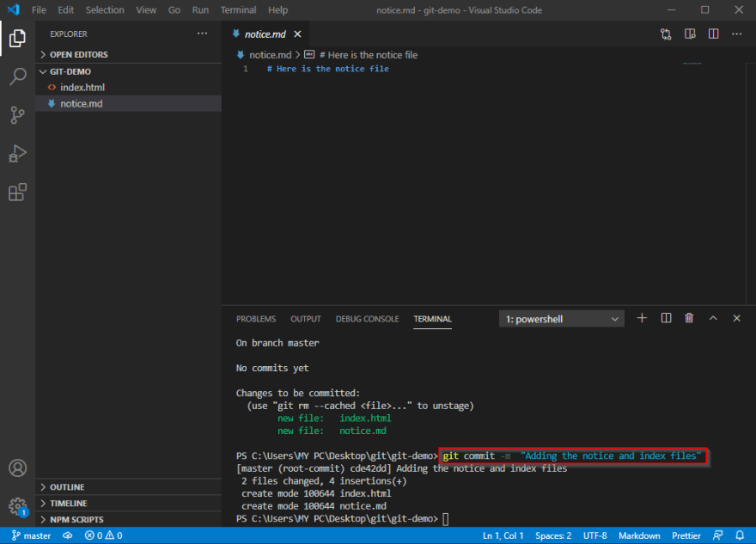Change language mode via Markdown
Viewport: 756px width, 544px height.
click(x=639, y=535)
